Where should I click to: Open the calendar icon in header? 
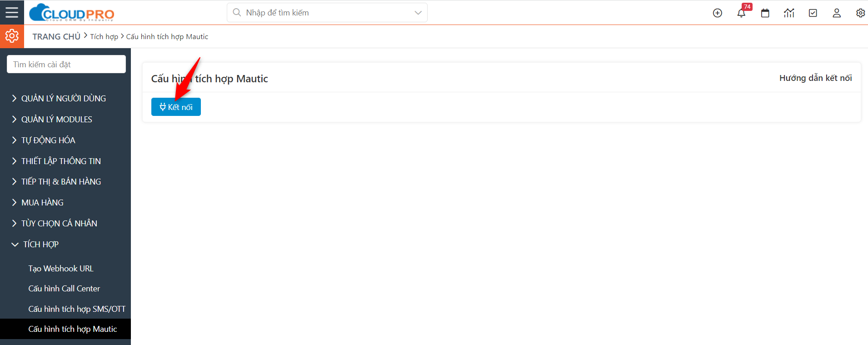[765, 13]
